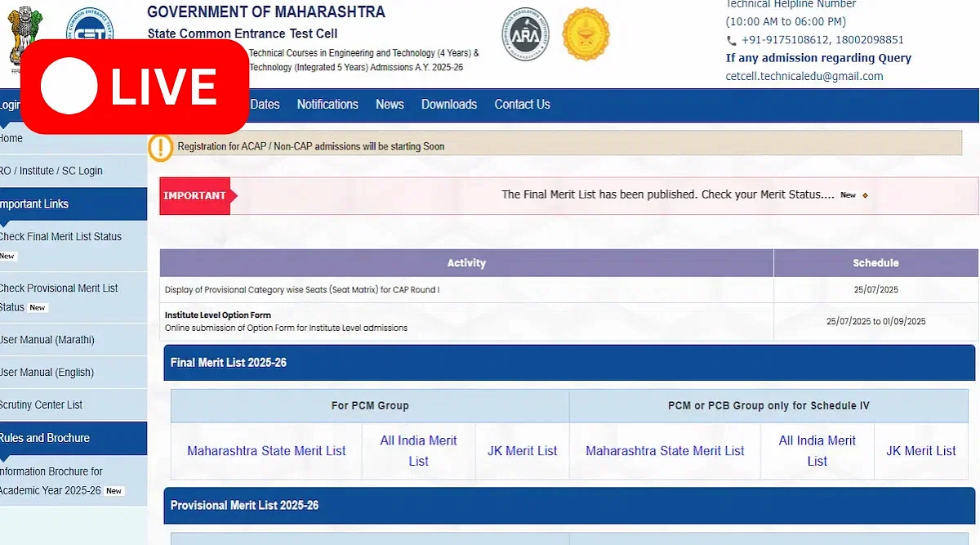Open the Downloads menu

point(449,105)
